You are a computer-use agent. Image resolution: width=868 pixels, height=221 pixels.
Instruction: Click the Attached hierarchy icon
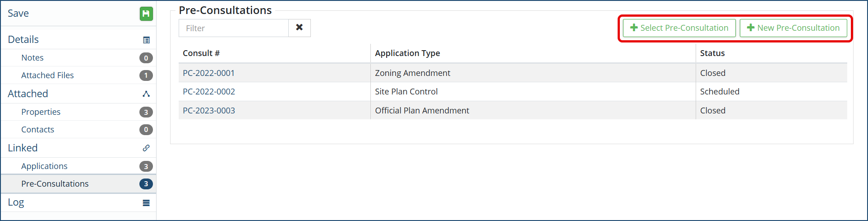point(146,94)
